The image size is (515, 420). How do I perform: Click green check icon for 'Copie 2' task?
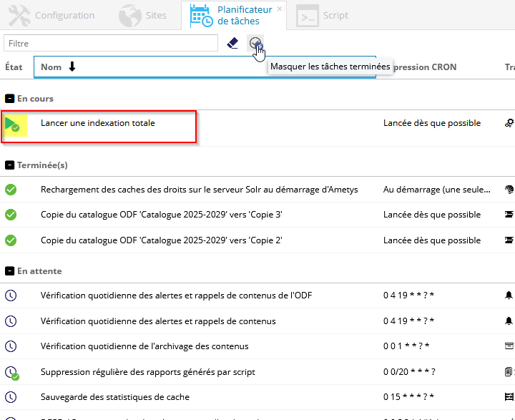11,240
